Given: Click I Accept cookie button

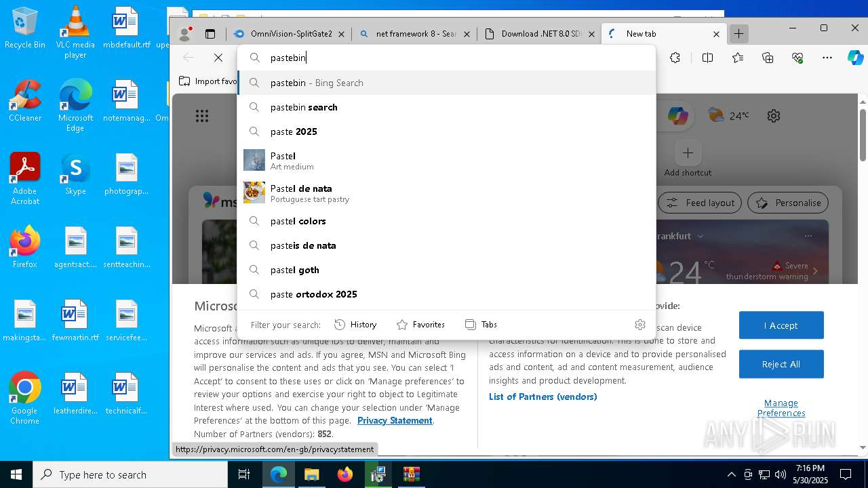Looking at the screenshot, I should pyautogui.click(x=781, y=325).
